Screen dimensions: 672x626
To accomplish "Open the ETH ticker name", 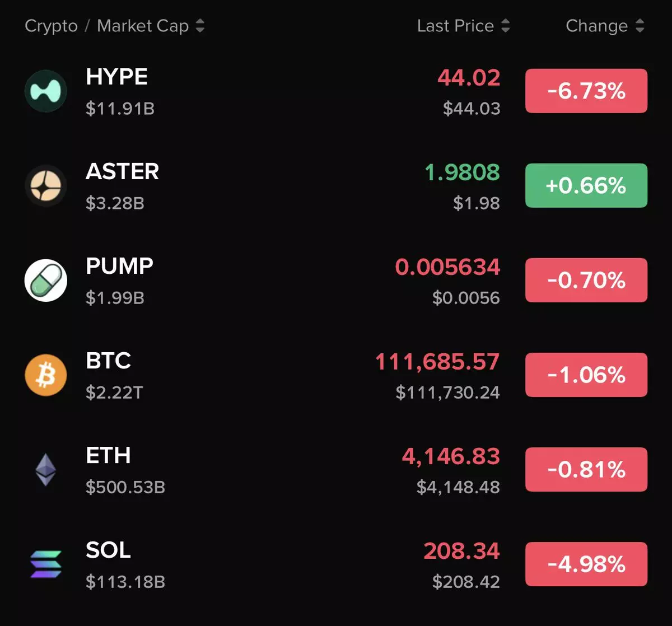I will tap(108, 456).
